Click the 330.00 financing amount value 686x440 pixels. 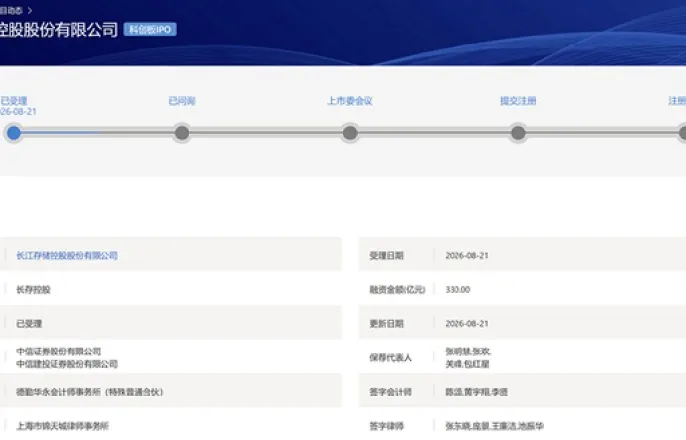click(x=458, y=290)
